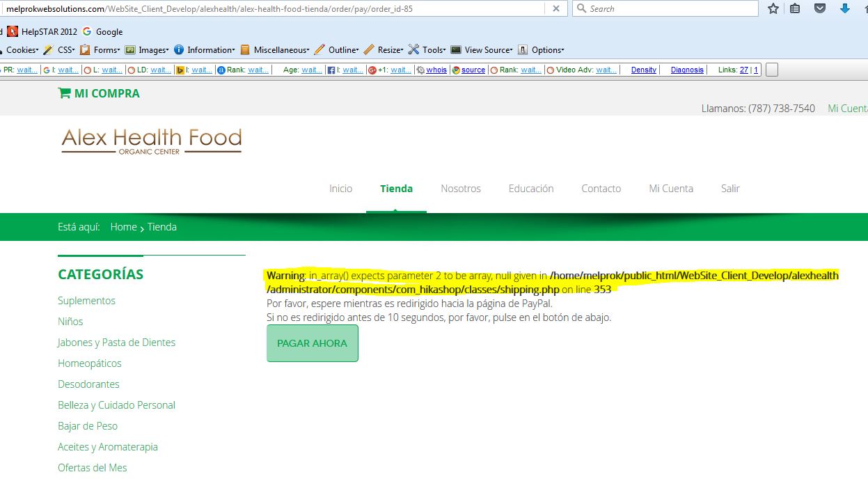Click the Pocket save icon

click(x=820, y=9)
